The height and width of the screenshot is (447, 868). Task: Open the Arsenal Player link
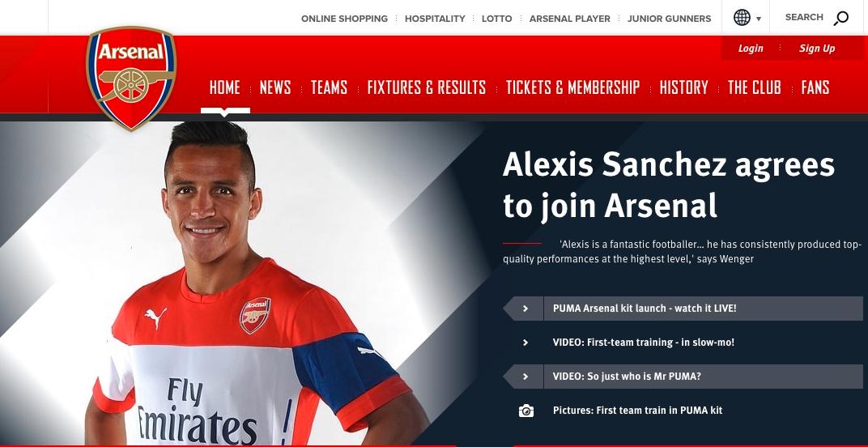(x=570, y=19)
